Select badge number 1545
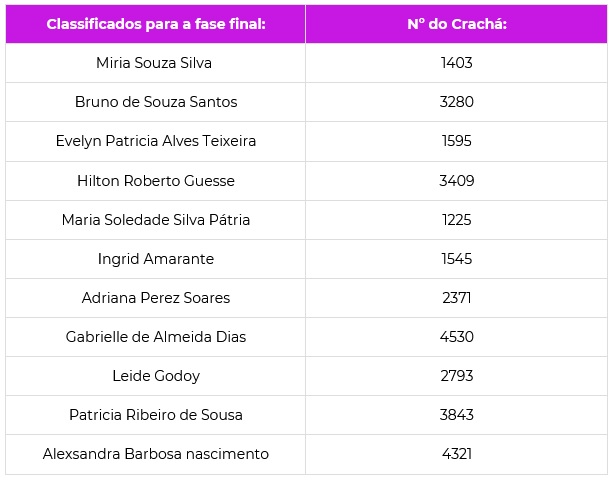This screenshot has width=613, height=480. pos(457,259)
